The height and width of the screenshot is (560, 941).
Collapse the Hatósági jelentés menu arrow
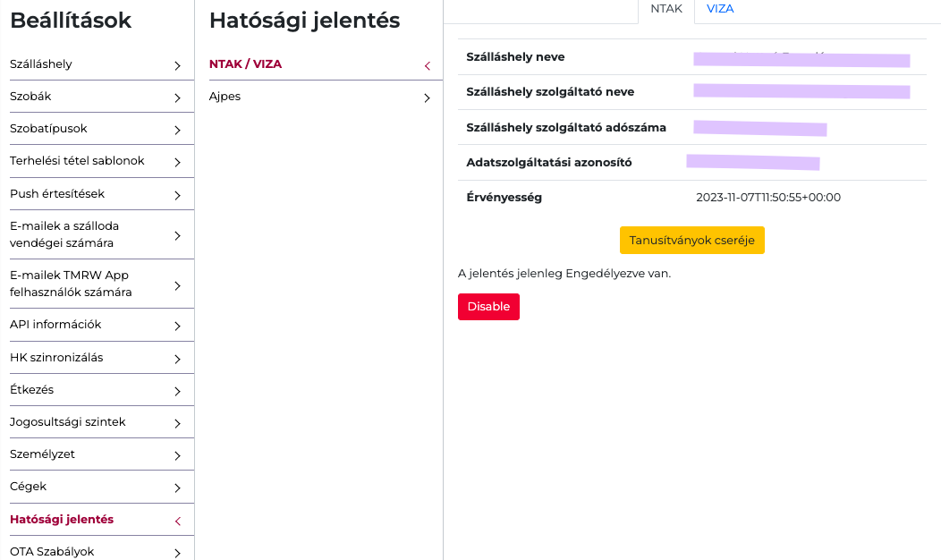177,521
